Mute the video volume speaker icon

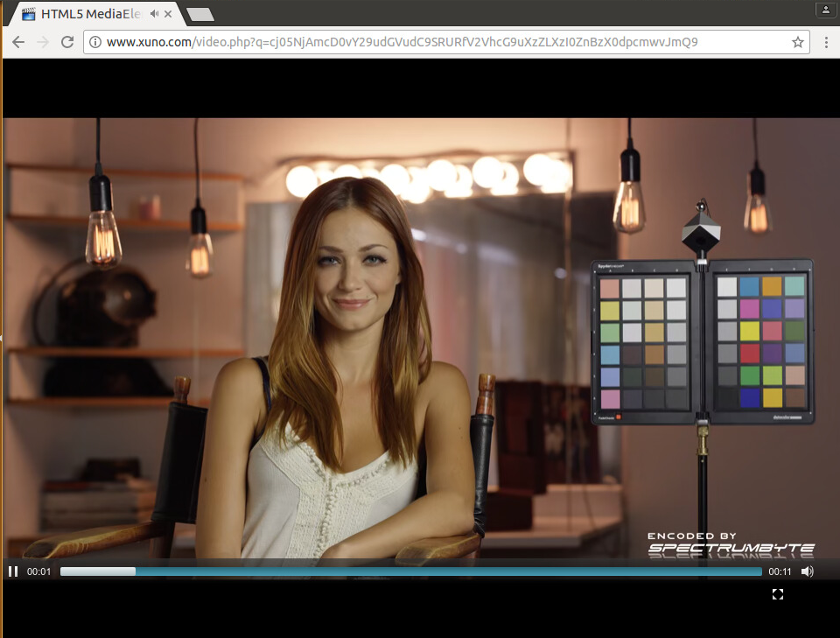point(808,571)
